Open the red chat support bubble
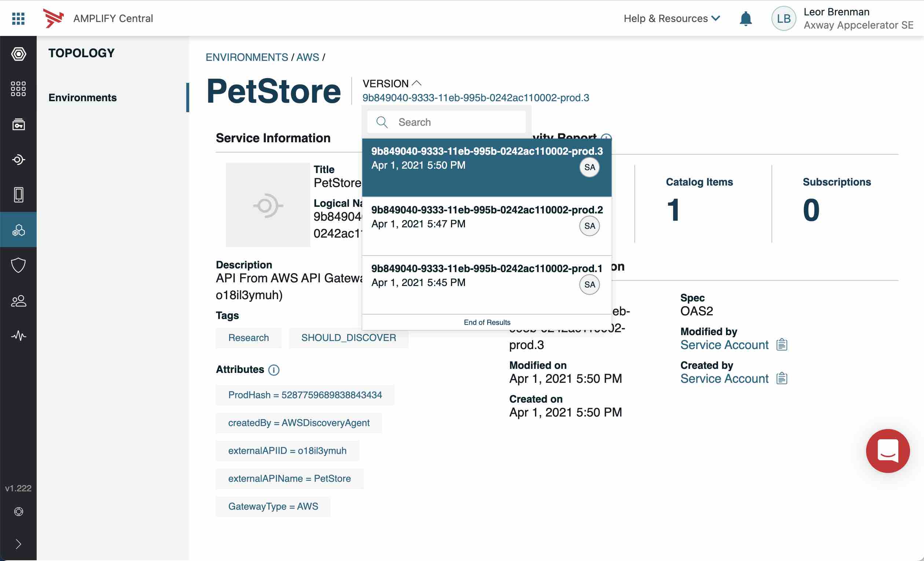 point(887,450)
